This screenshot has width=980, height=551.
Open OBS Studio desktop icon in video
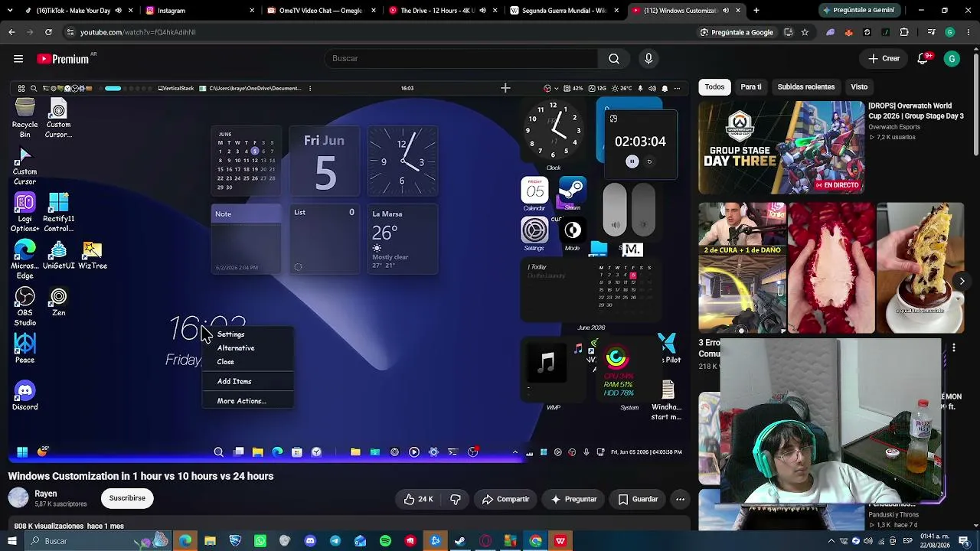click(x=24, y=307)
